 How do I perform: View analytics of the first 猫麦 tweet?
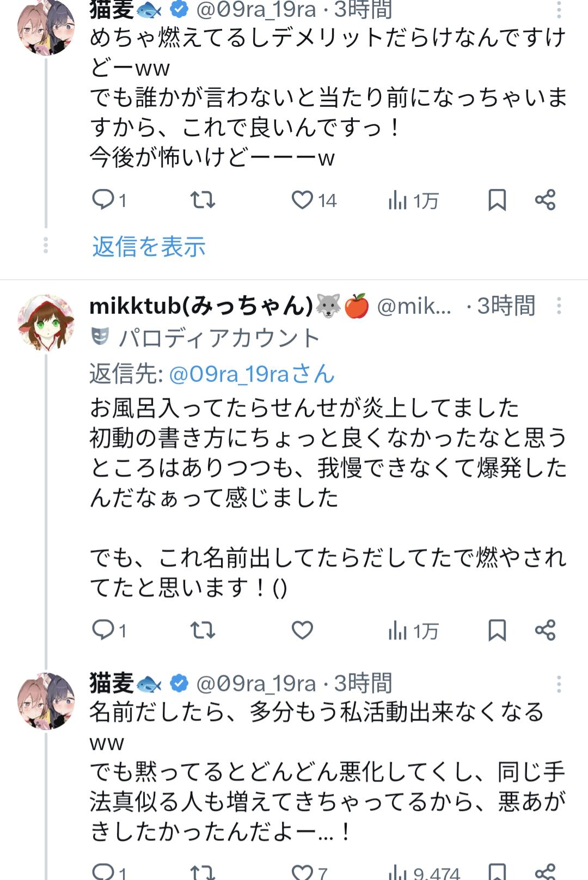coord(399,201)
